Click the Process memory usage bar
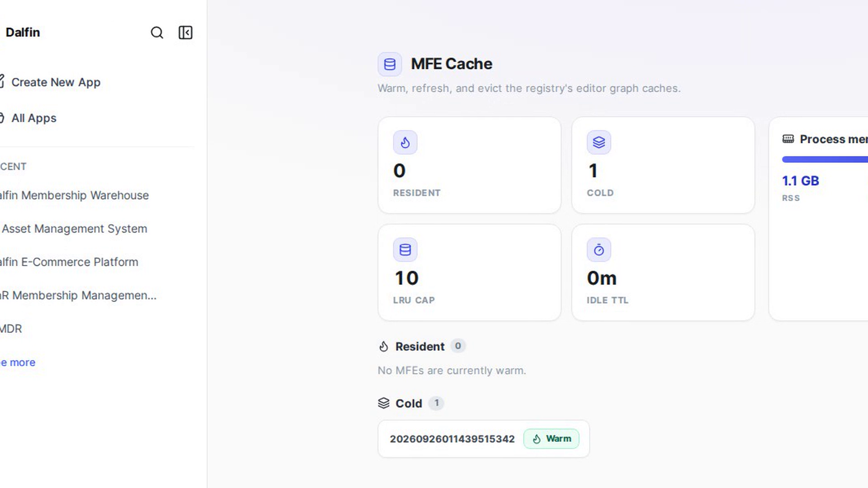 825,160
